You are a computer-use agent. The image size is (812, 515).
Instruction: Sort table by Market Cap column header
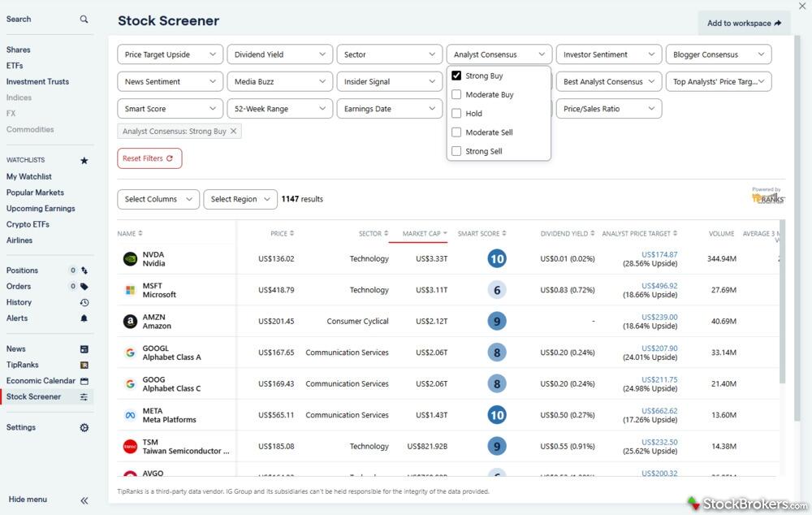[x=421, y=234]
